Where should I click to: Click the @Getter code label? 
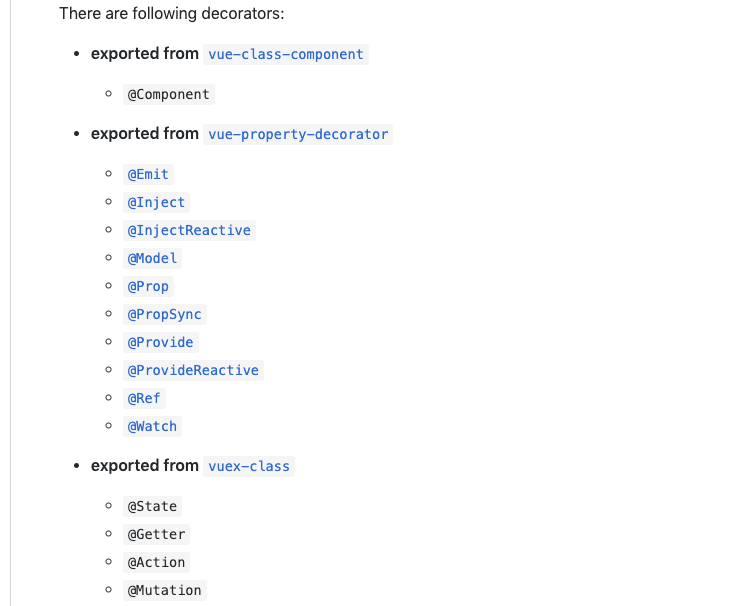[x=156, y=534]
